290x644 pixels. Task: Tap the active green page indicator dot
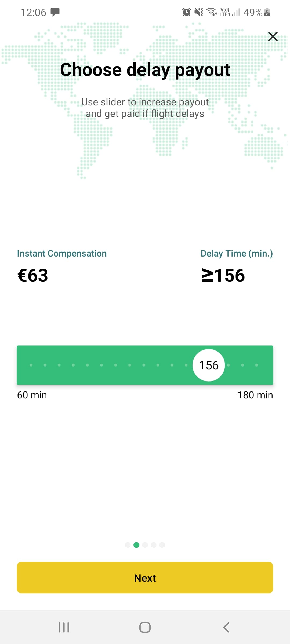pyautogui.click(x=136, y=545)
